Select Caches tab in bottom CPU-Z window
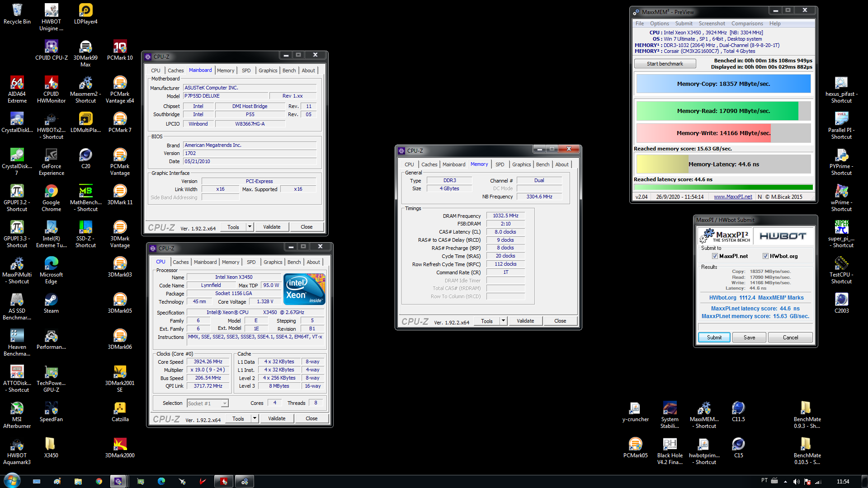This screenshot has height=488, width=868. tap(180, 262)
